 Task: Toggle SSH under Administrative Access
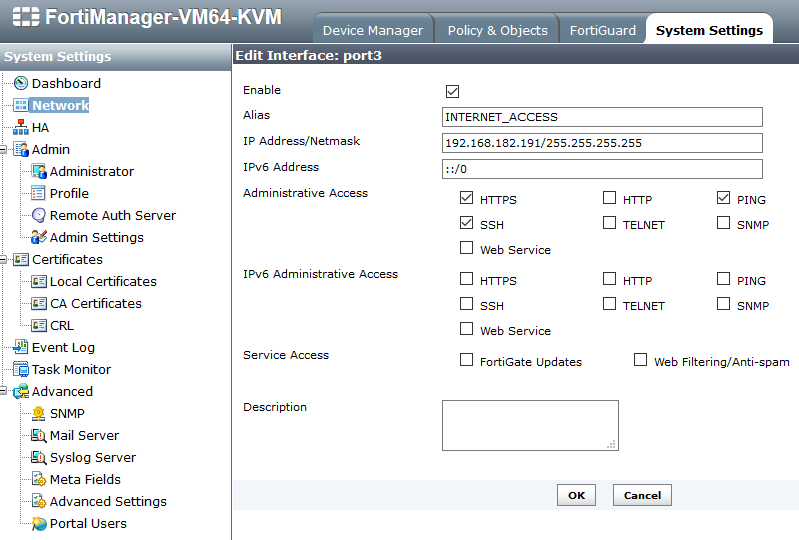[466, 223]
